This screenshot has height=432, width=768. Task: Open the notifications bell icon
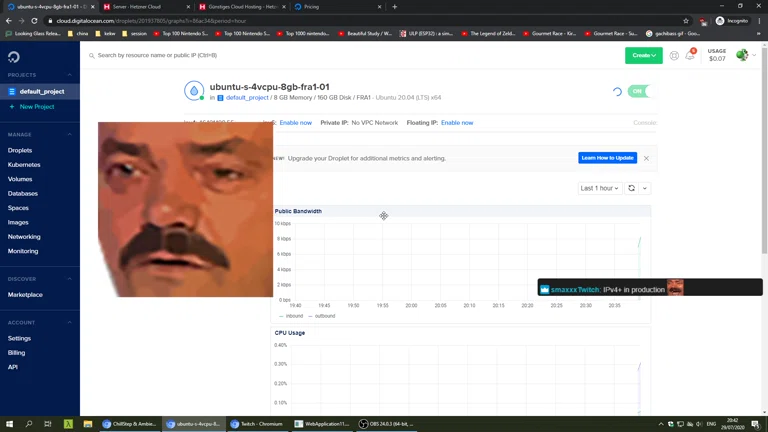pos(690,55)
